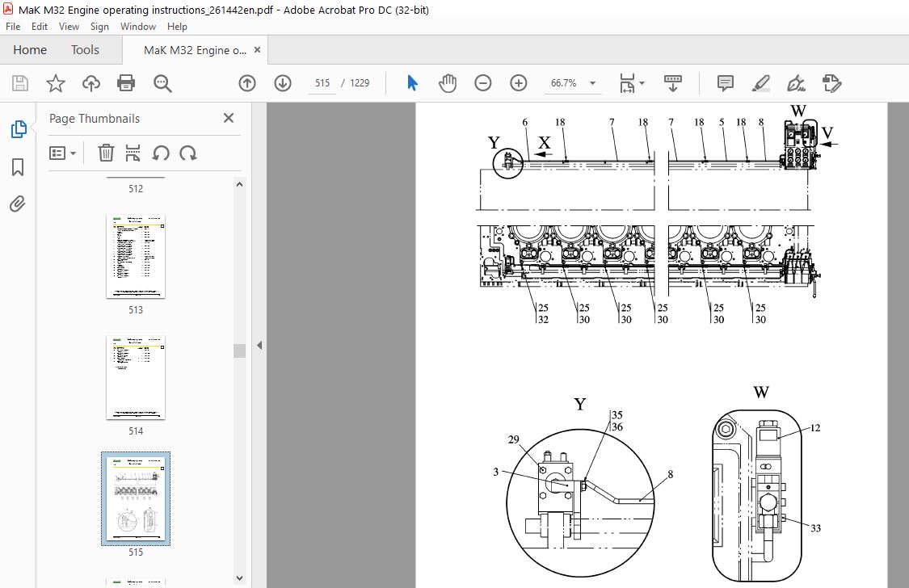This screenshot has height=588, width=909.
Task: Select page 515 thumbnail
Action: pyautogui.click(x=136, y=499)
